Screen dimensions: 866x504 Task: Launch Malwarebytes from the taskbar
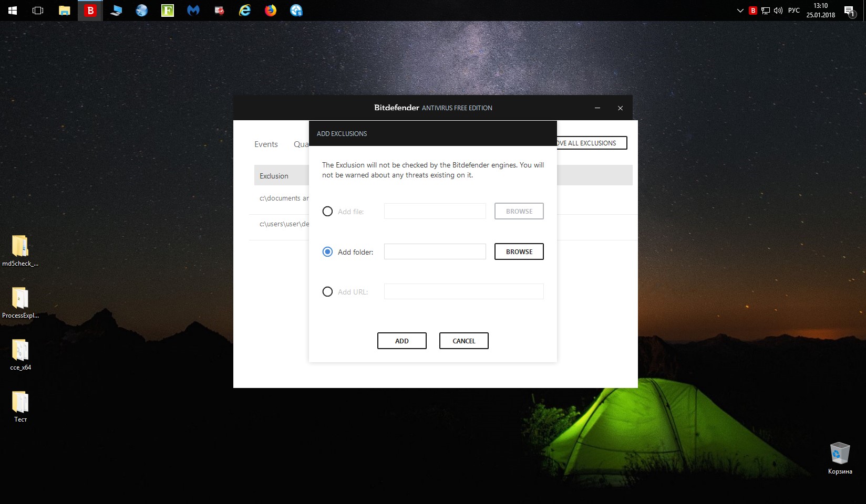tap(193, 10)
